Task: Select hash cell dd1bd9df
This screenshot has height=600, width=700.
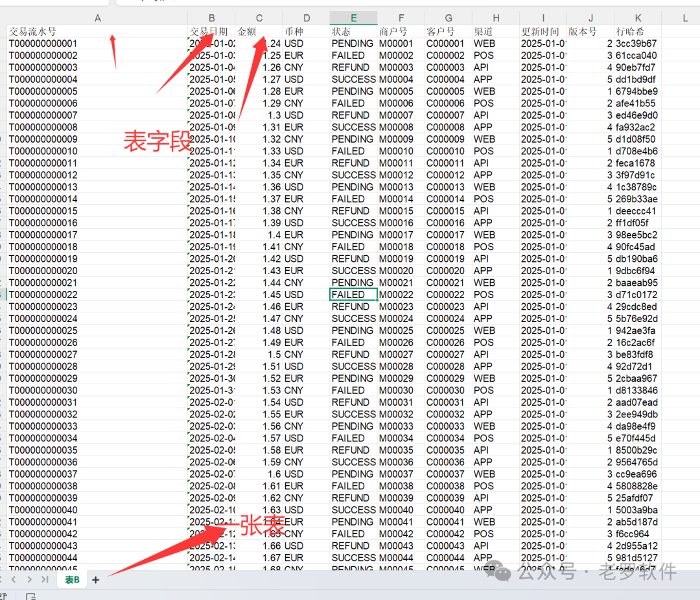Action: pos(638,79)
